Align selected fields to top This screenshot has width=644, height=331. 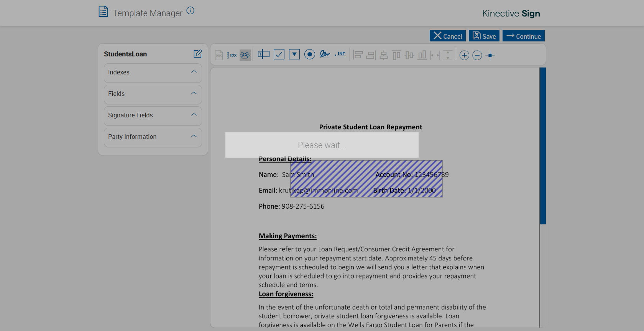point(396,55)
